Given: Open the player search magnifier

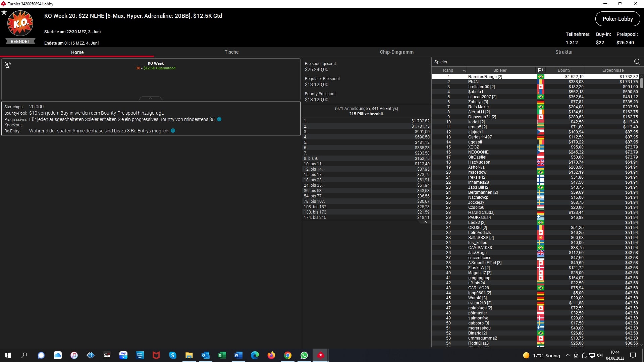Looking at the screenshot, I should pos(637,62).
